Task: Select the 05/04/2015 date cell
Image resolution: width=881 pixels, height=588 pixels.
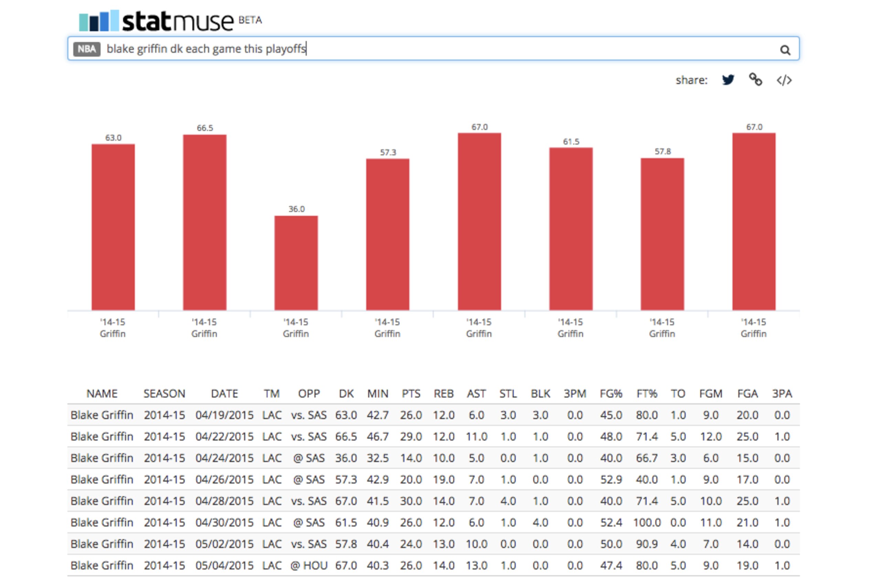Action: [x=224, y=565]
